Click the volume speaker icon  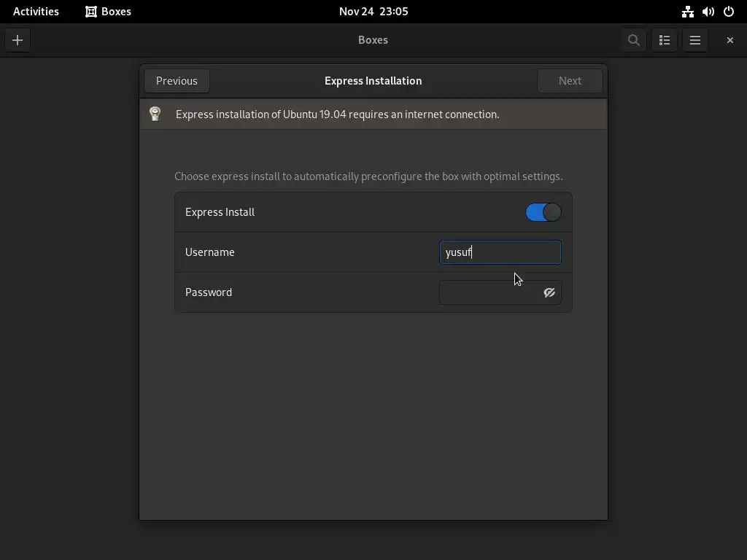pos(708,12)
